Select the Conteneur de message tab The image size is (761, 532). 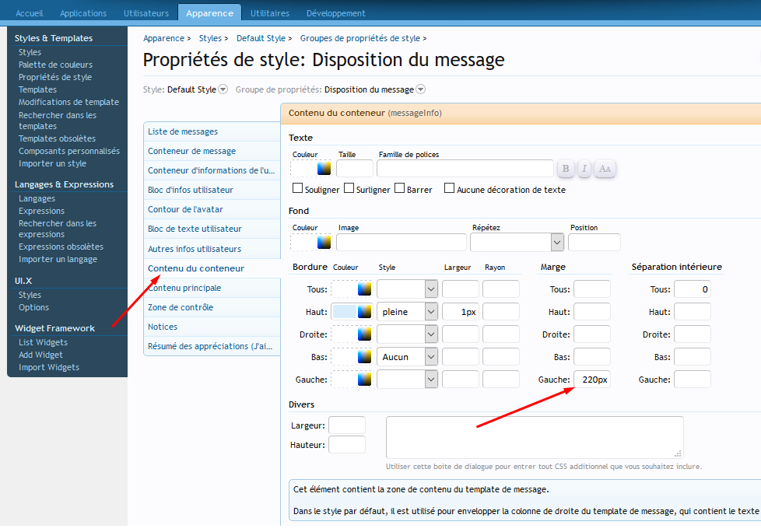click(x=191, y=151)
